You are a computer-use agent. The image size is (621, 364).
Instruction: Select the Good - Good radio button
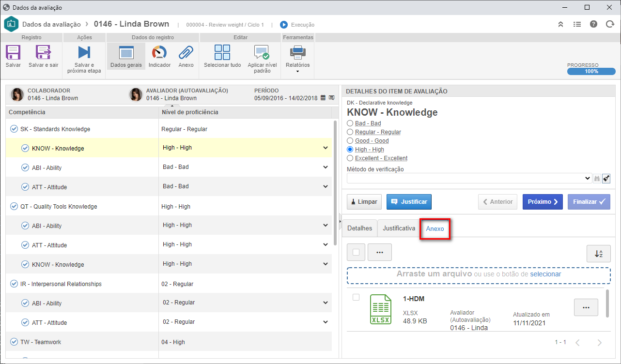350,141
